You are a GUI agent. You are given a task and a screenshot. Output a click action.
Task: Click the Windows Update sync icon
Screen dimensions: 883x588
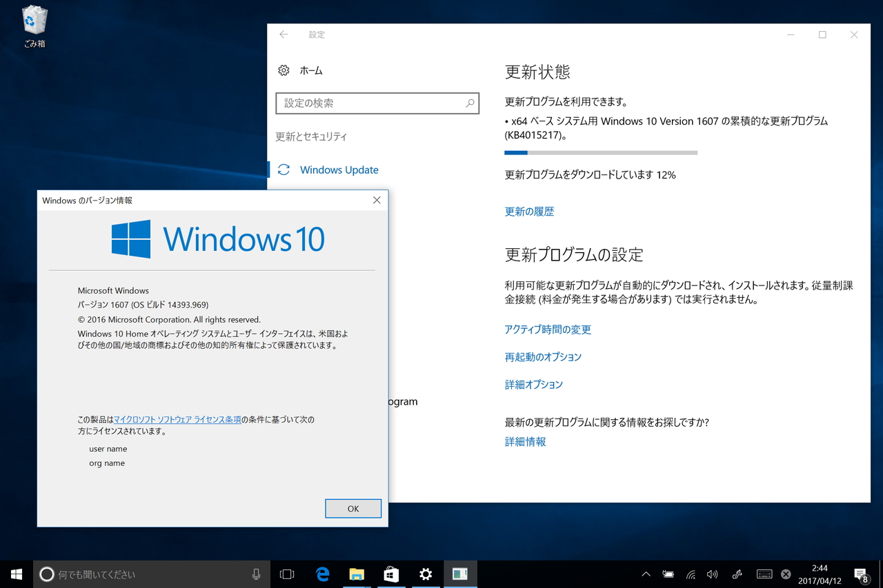tap(284, 170)
